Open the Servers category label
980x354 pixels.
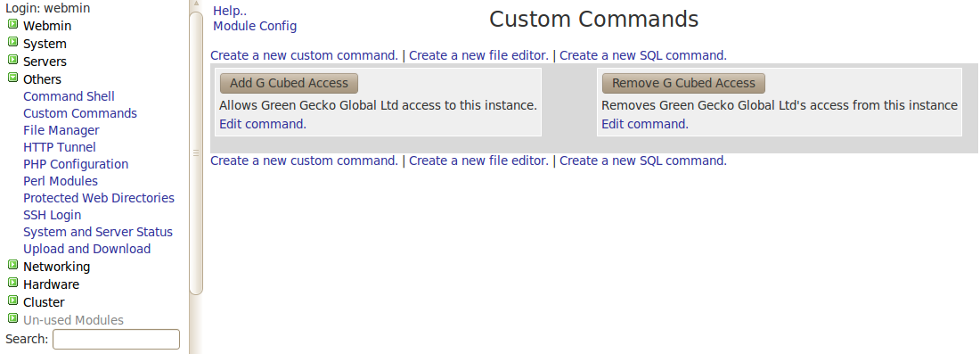click(45, 62)
